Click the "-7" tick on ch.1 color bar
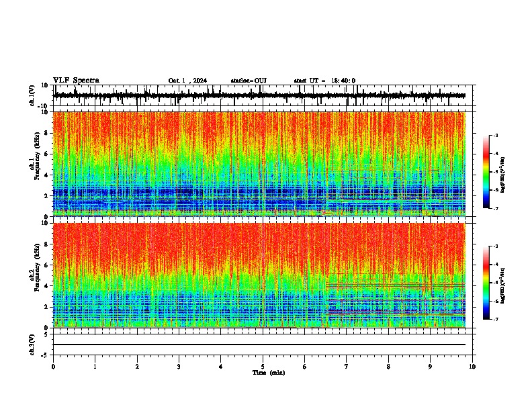The image size is (532, 411). [x=495, y=208]
